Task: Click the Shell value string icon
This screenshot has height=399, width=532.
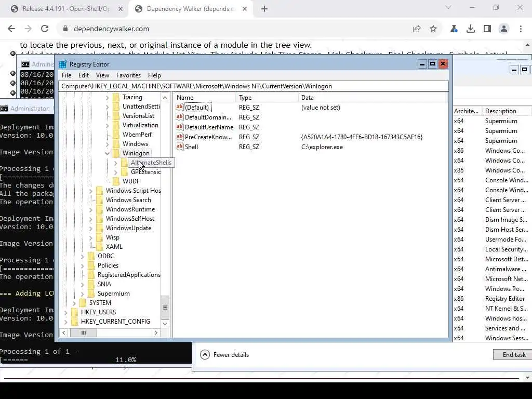Action: (x=179, y=147)
